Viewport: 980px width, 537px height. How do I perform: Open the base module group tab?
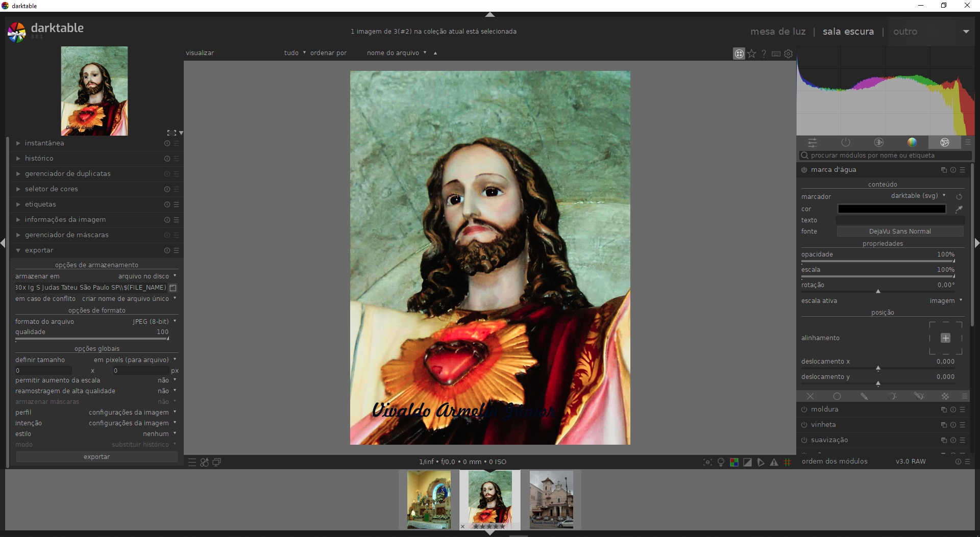click(x=879, y=142)
